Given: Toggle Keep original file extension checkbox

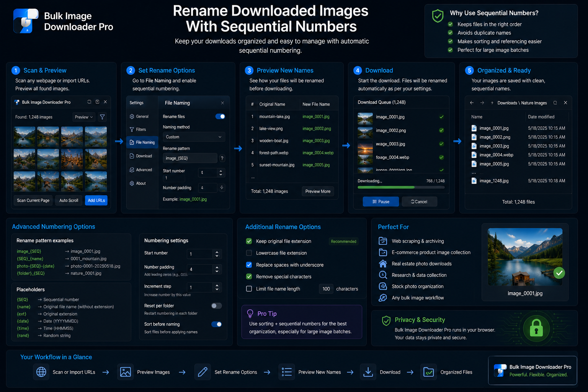Looking at the screenshot, I should click(x=249, y=241).
